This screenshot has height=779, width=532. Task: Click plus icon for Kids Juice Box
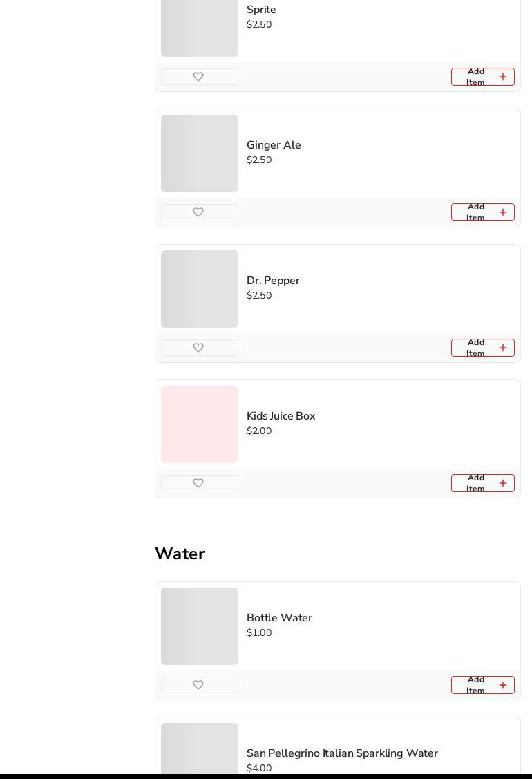pyautogui.click(x=503, y=483)
